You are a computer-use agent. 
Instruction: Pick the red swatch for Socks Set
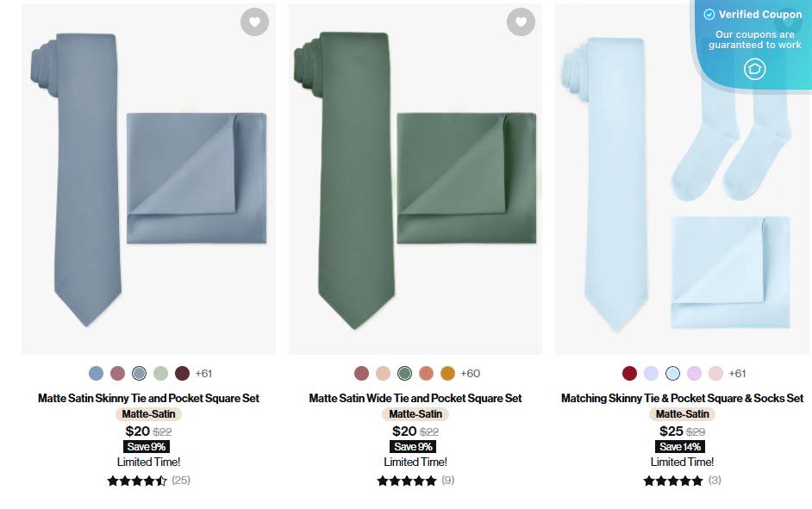pyautogui.click(x=629, y=373)
